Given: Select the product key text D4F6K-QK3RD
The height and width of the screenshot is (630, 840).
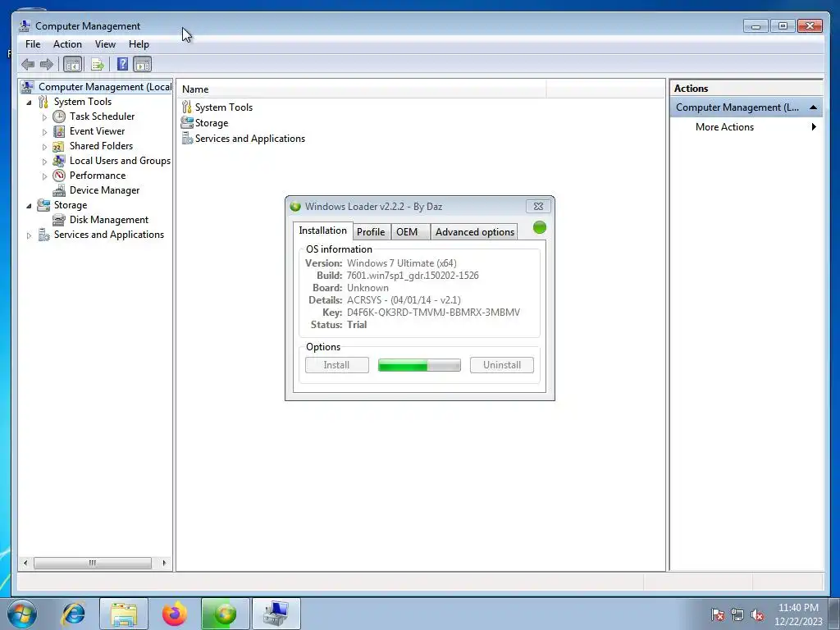Looking at the screenshot, I should pyautogui.click(x=433, y=313).
